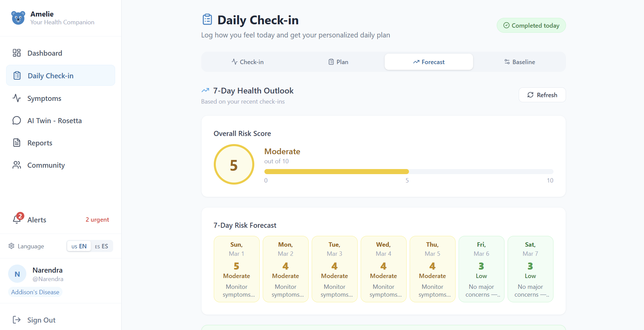Open the Check-in tab
The height and width of the screenshot is (330, 644).
pos(248,62)
